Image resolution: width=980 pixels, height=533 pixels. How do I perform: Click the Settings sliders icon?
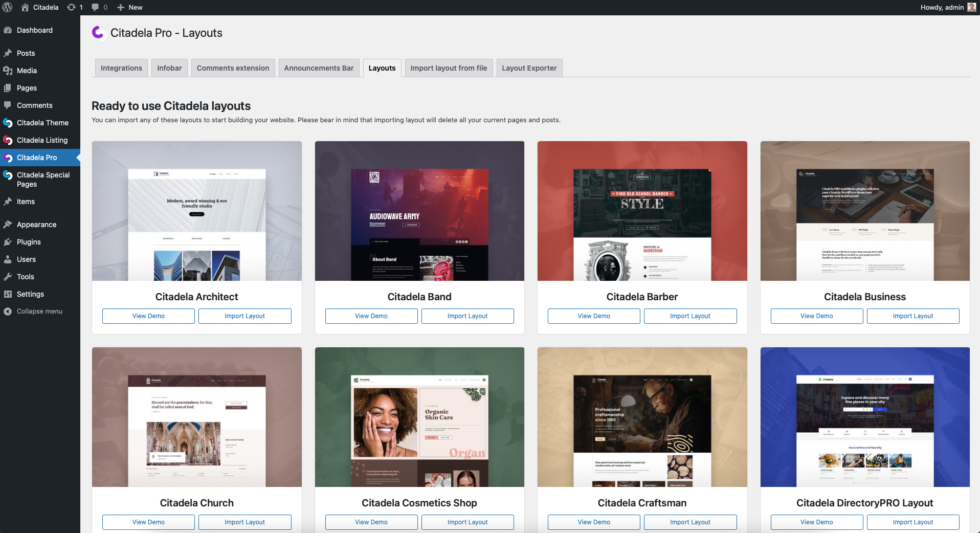pos(8,294)
